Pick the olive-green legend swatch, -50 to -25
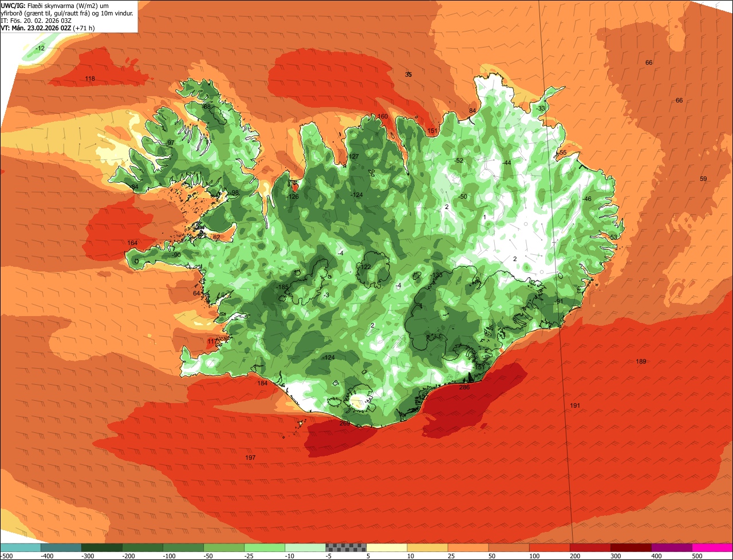This screenshot has width=733, height=560. pos(224,547)
